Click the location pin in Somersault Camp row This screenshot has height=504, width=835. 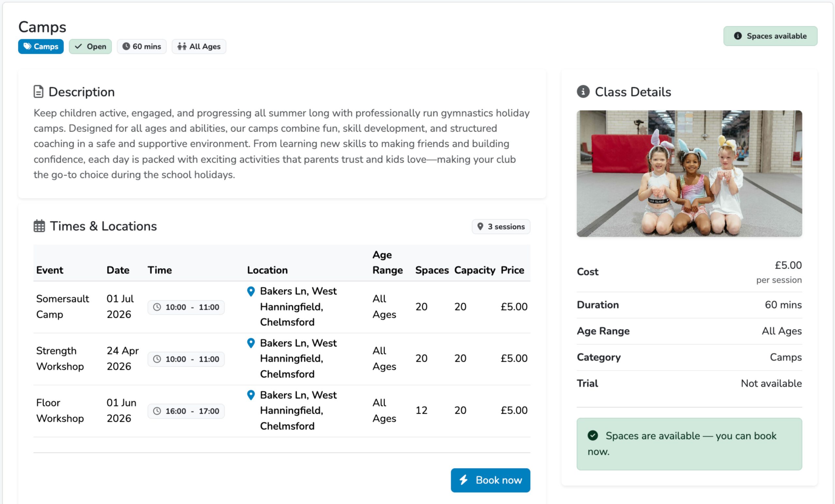pyautogui.click(x=251, y=291)
